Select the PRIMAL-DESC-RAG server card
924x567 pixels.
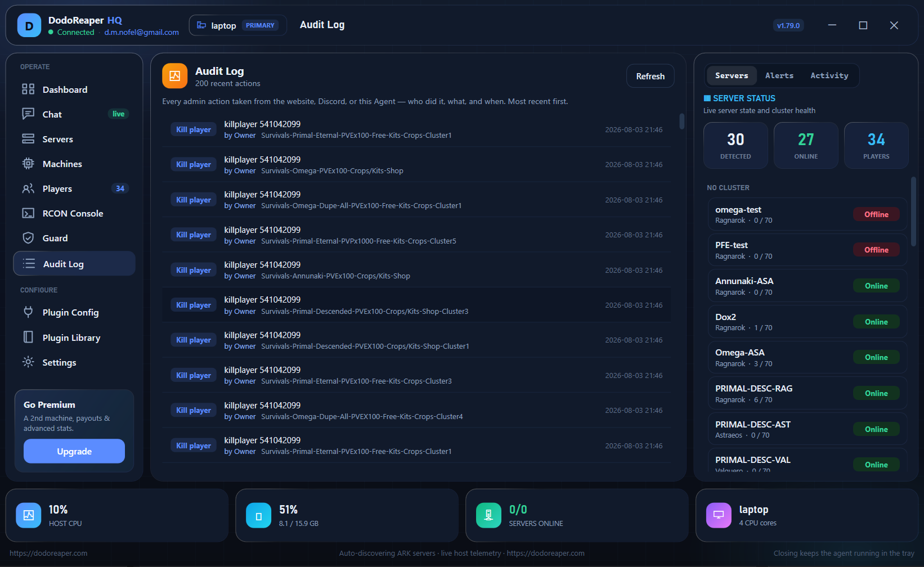click(807, 393)
